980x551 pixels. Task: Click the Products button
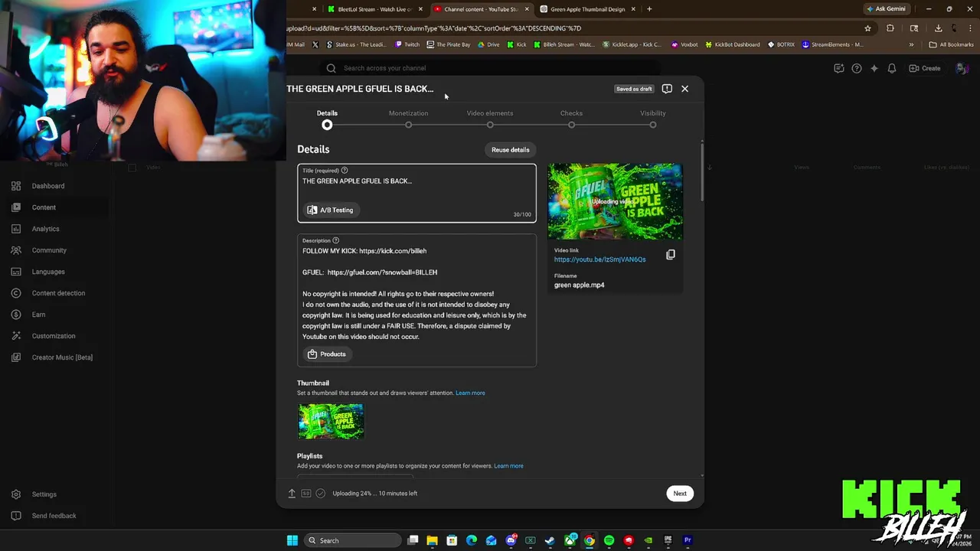(327, 354)
